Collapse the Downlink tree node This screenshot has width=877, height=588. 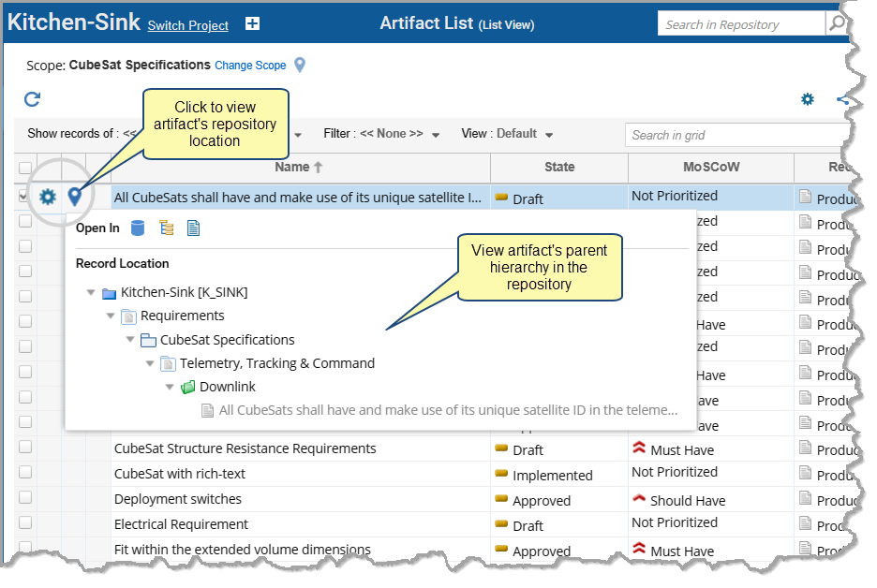click(170, 387)
